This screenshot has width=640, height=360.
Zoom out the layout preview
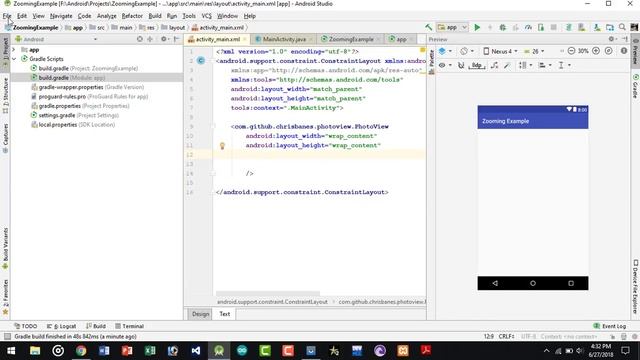[x=571, y=51]
